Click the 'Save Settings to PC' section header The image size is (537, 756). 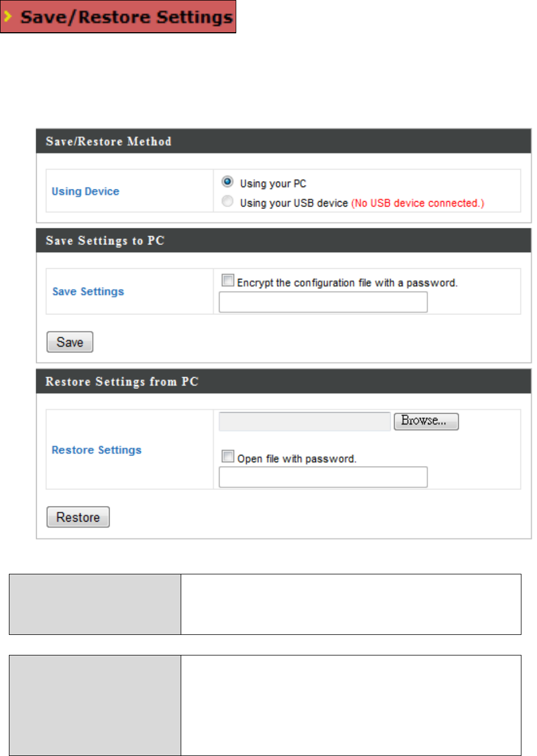[105, 241]
